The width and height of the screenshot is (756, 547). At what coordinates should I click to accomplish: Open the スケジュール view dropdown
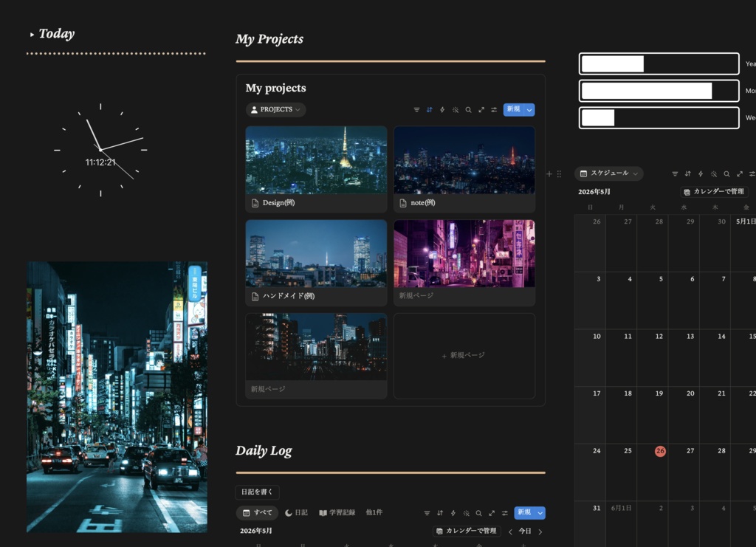(609, 173)
